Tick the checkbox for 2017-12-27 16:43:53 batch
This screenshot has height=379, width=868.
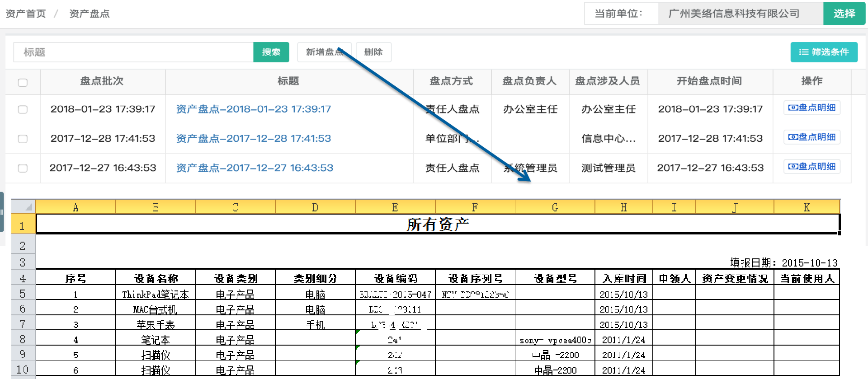pos(23,168)
